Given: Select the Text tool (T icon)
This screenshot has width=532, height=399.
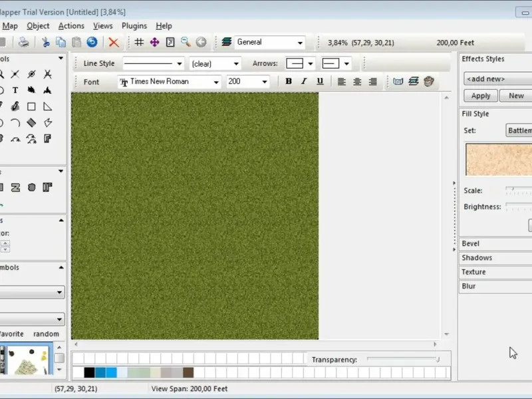Looking at the screenshot, I should click(15, 90).
